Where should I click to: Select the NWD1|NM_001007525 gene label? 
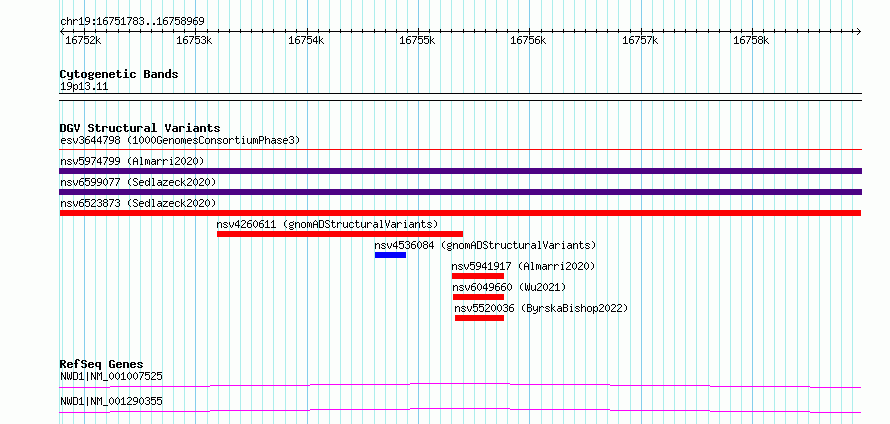click(x=111, y=376)
